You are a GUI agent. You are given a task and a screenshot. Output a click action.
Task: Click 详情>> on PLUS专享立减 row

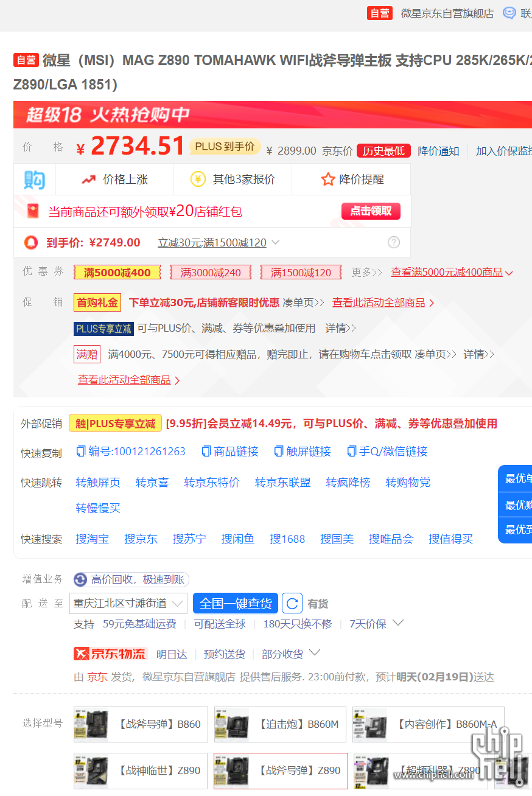pos(340,329)
